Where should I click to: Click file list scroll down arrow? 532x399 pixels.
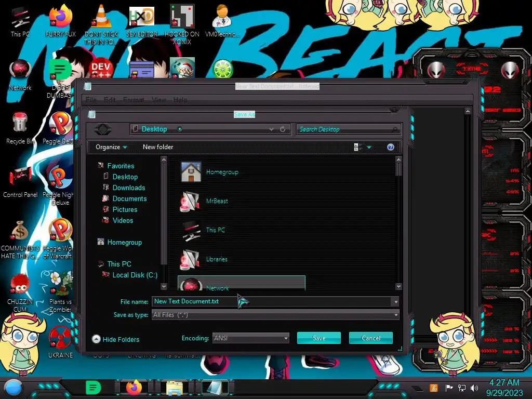click(x=398, y=287)
